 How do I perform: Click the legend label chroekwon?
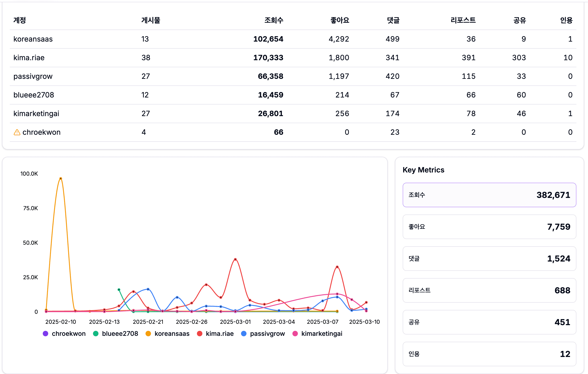[x=69, y=334]
